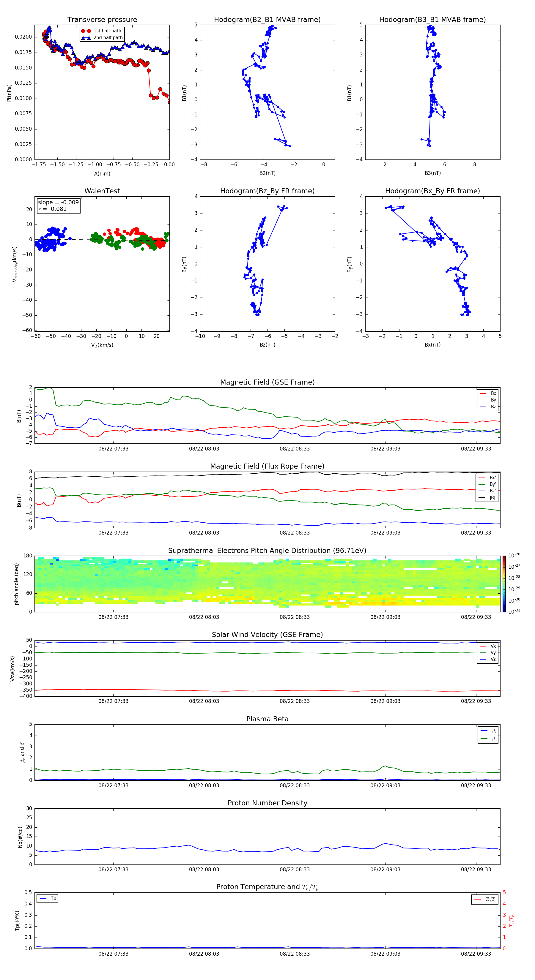Click the red Te/Tp right axis label
535x980 pixels.
click(512, 921)
